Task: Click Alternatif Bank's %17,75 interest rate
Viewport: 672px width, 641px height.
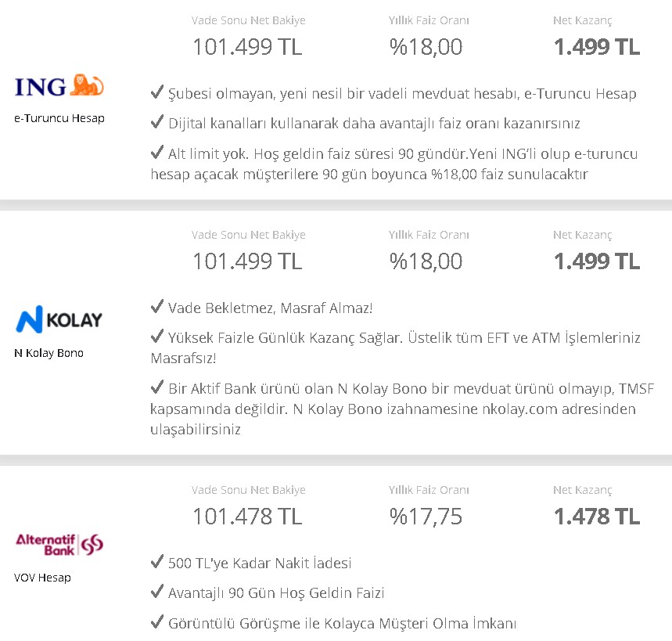Action: (x=426, y=517)
